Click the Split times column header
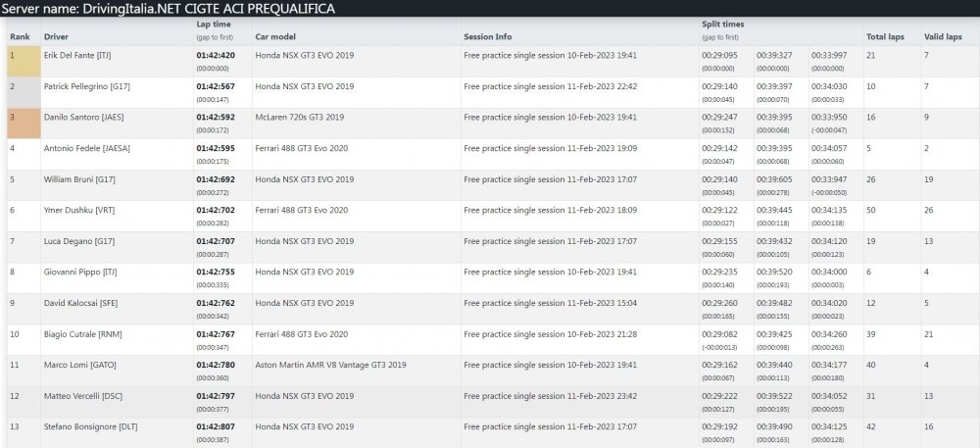This screenshot has width=980, height=448. tap(722, 25)
